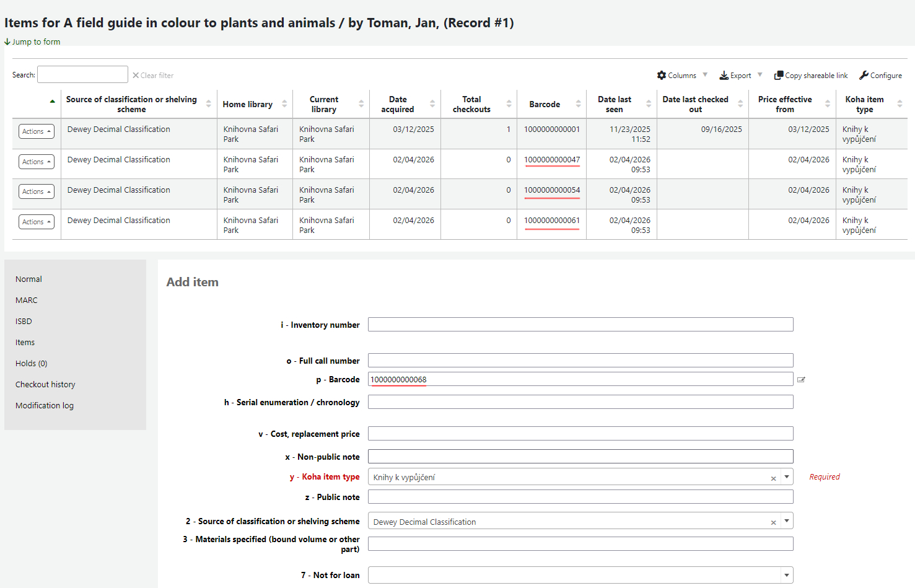Click the barcode generator icon beside Barcode field
915x588 pixels.
click(801, 380)
